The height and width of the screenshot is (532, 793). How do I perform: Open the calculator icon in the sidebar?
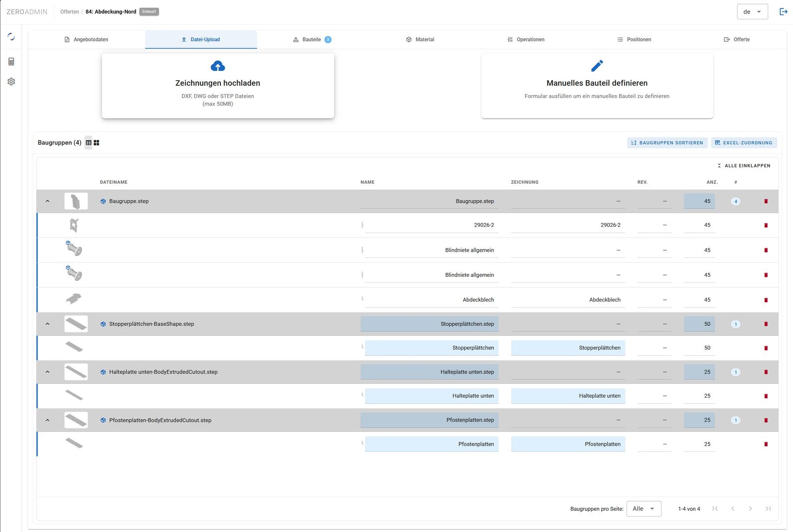pyautogui.click(x=11, y=61)
